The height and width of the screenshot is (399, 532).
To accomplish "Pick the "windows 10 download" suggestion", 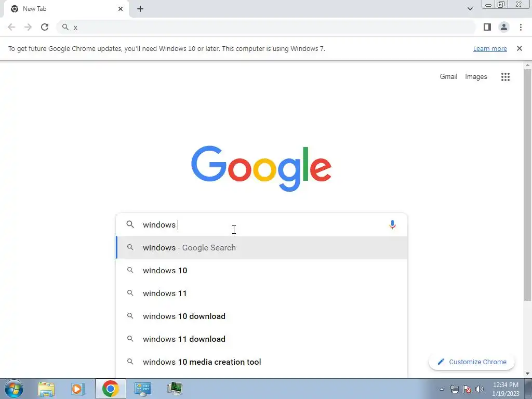I will click(262, 316).
